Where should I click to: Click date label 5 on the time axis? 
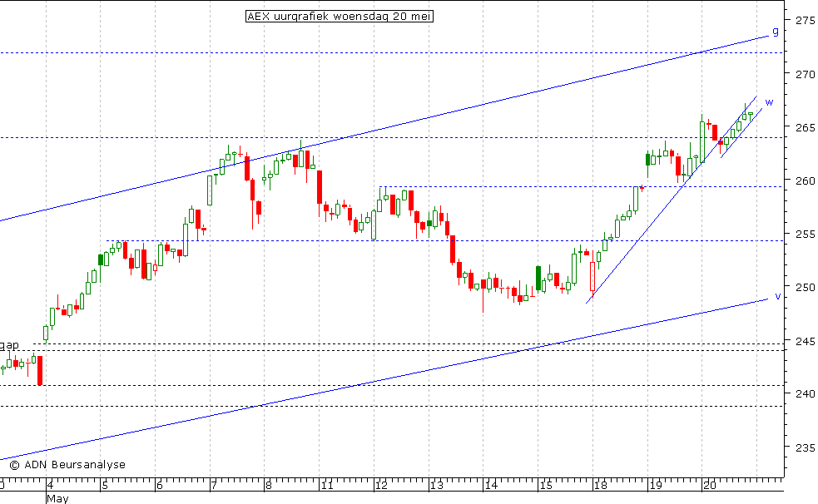pyautogui.click(x=105, y=485)
